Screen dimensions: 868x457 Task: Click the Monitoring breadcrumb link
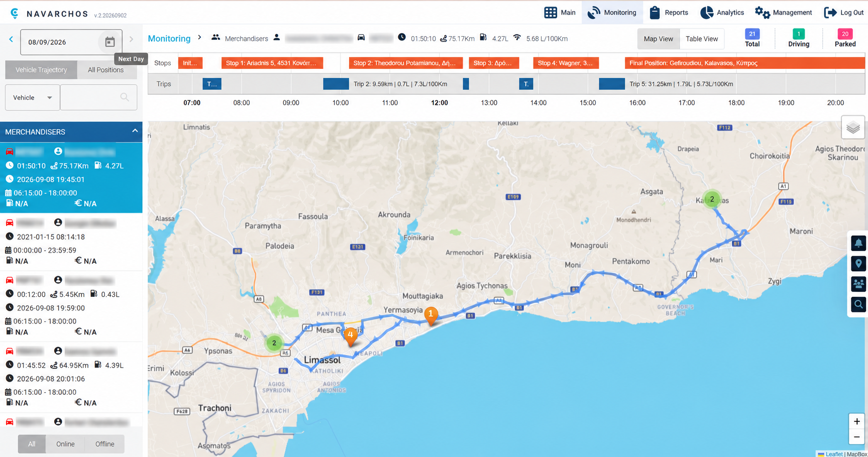pyautogui.click(x=169, y=39)
